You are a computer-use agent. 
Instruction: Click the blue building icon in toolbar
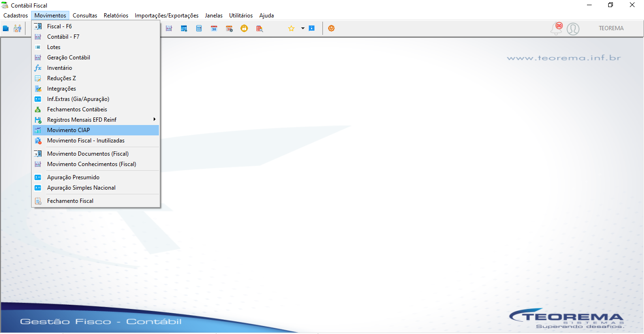[6, 28]
